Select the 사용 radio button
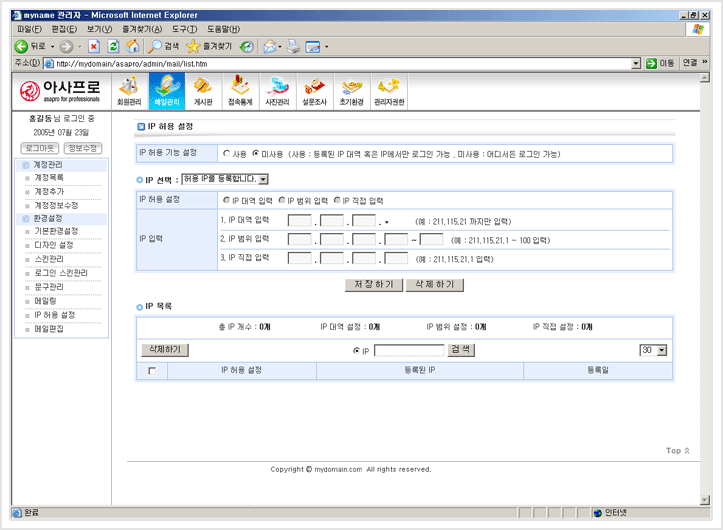723x530 pixels. [x=226, y=155]
